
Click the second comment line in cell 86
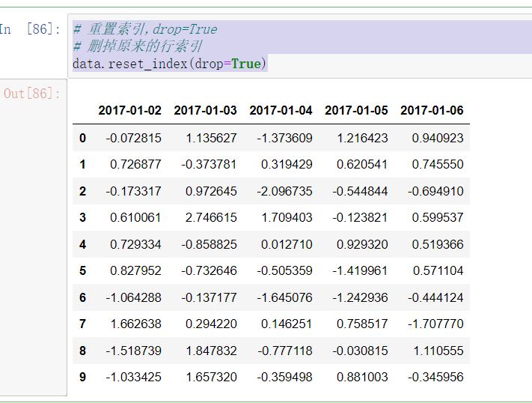click(x=138, y=46)
